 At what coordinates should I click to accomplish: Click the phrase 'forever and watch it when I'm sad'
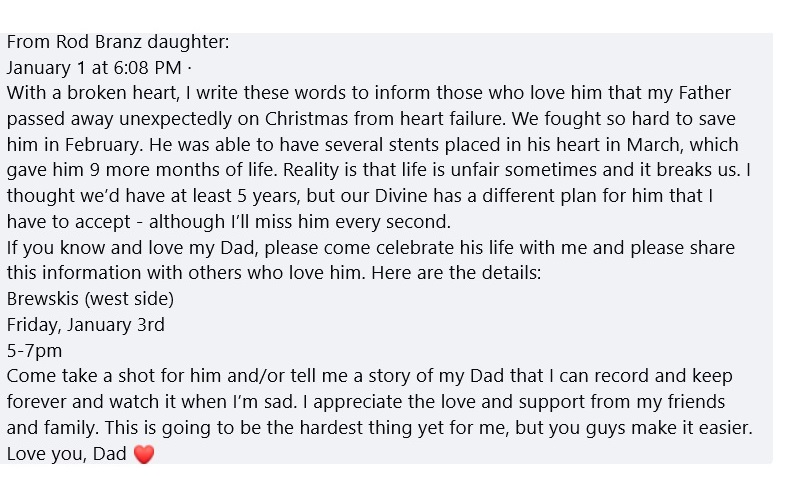pos(151,402)
